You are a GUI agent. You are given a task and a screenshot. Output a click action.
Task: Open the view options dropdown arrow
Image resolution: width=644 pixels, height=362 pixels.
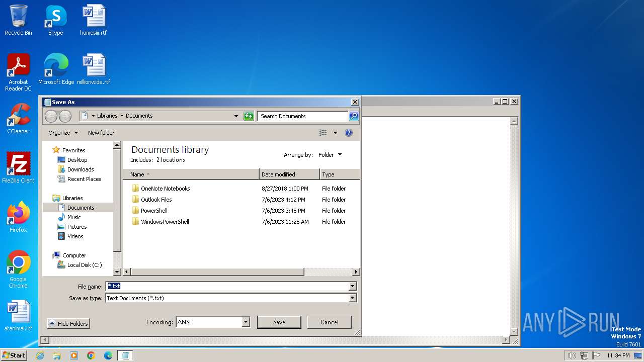point(335,133)
